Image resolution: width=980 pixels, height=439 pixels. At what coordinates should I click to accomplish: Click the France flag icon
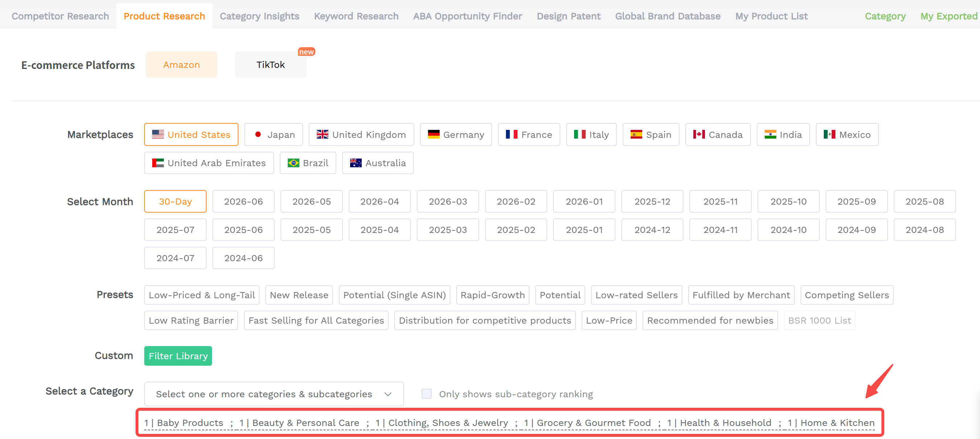[x=512, y=134]
